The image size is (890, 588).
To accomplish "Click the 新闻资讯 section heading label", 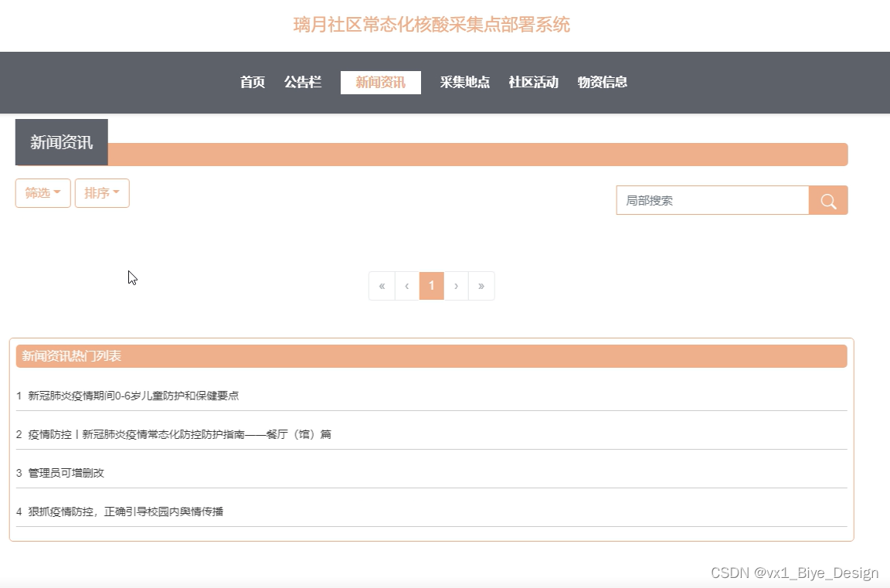I will click(x=61, y=142).
